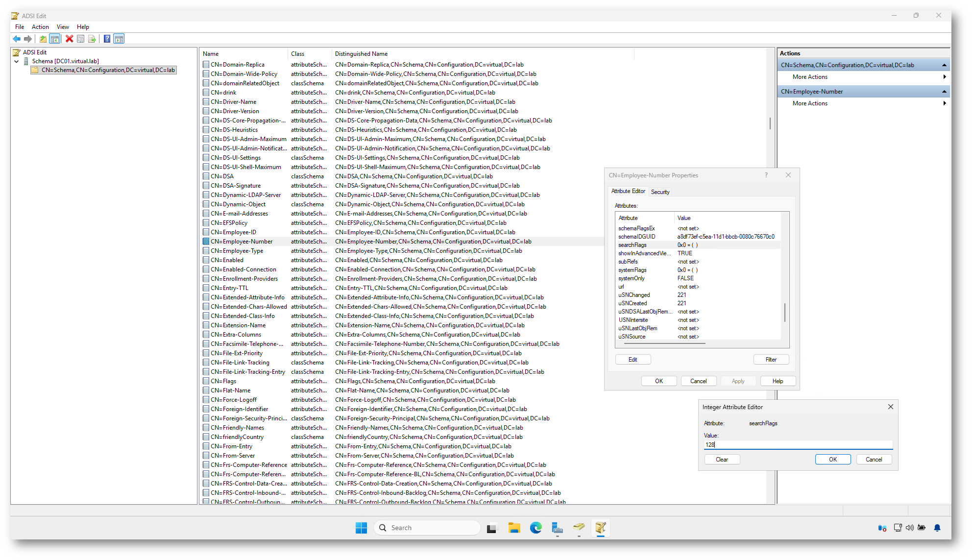
Task: Click the help question mark in Properties dialog
Action: point(766,175)
